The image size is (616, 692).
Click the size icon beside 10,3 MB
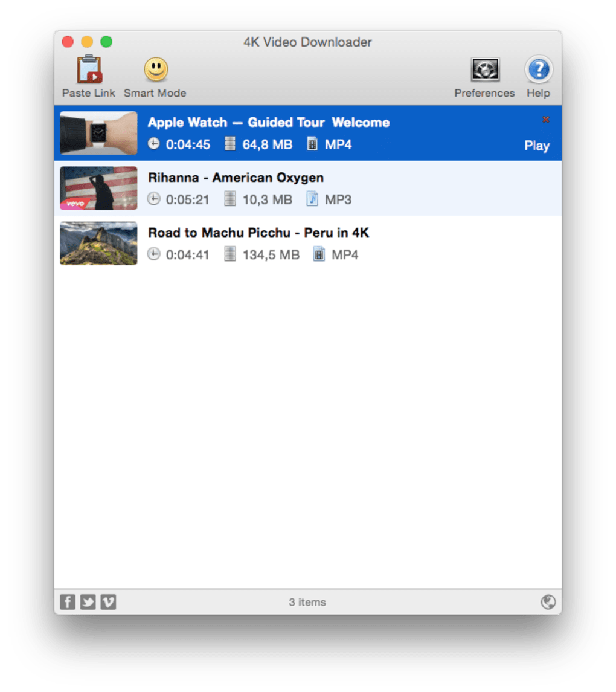[x=229, y=199]
